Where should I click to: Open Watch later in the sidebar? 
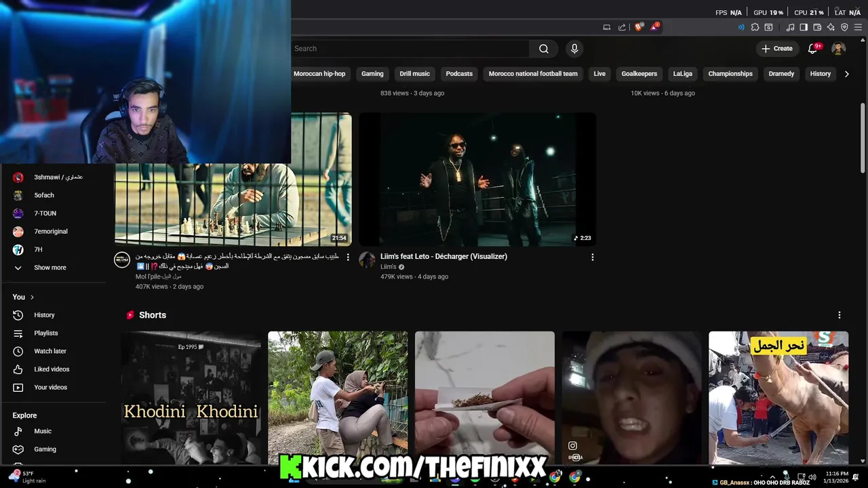tap(54, 351)
